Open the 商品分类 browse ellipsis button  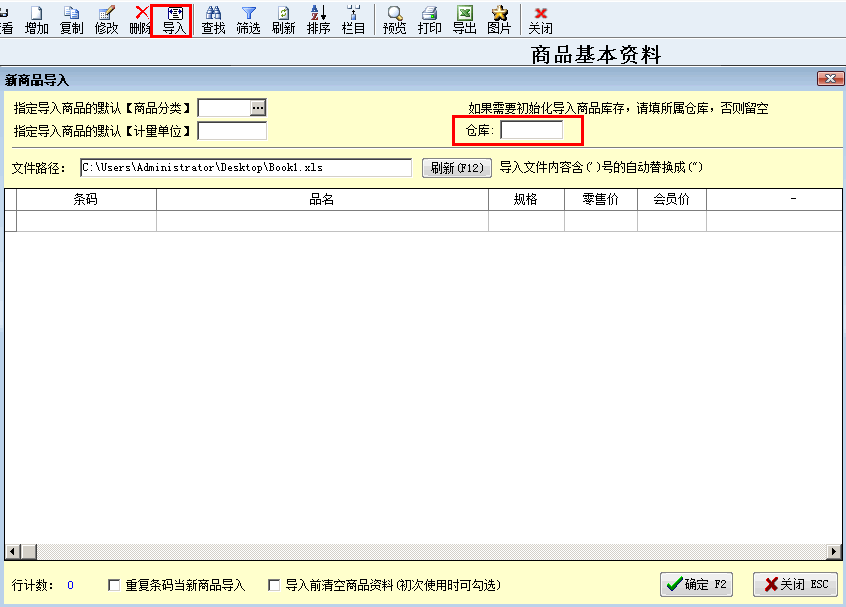[258, 108]
